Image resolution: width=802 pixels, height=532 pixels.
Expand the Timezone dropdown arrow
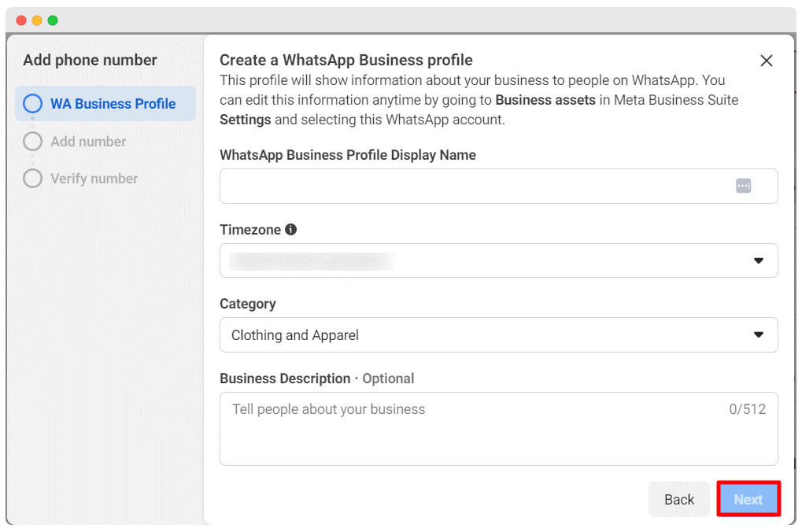pos(758,260)
